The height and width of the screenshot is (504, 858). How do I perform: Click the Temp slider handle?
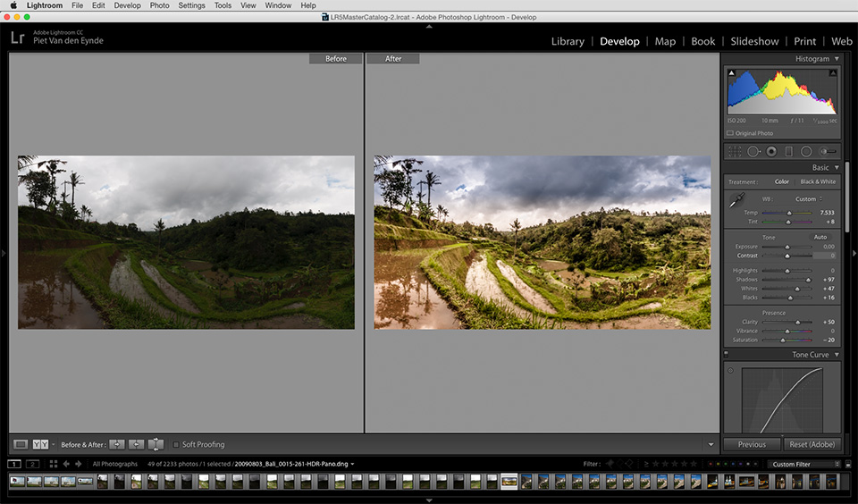click(x=789, y=213)
